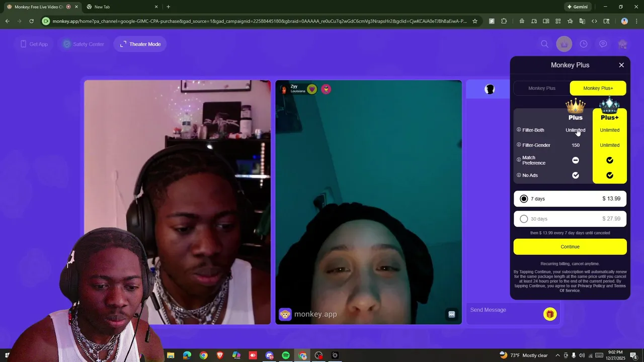Click the gift icon next to Send Message
Image resolution: width=644 pixels, height=362 pixels.
549,314
